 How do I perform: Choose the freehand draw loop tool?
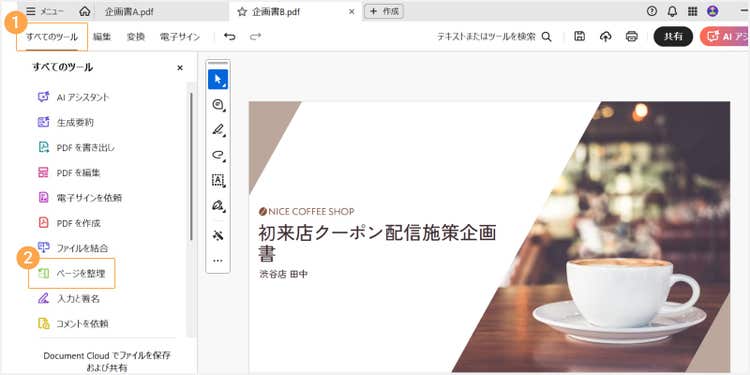coord(218,154)
